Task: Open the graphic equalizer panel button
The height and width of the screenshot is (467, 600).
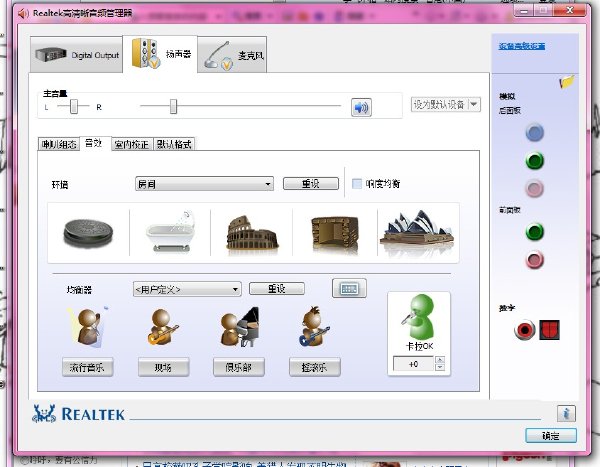Action: coord(349,288)
